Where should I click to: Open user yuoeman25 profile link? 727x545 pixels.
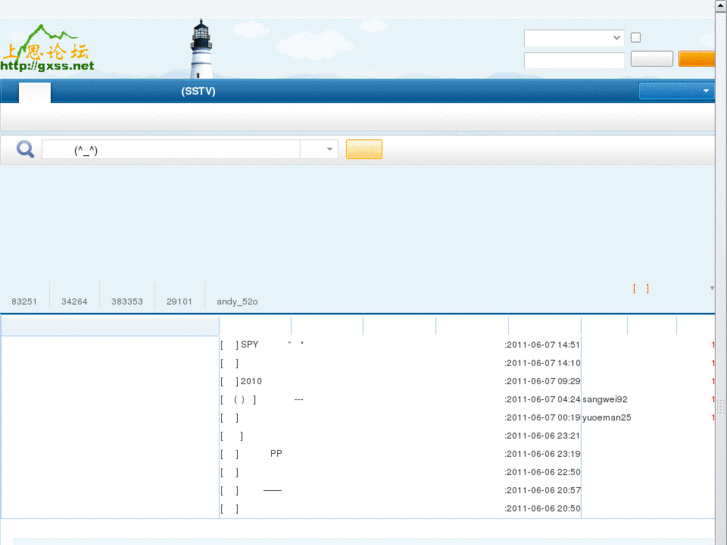coord(606,417)
